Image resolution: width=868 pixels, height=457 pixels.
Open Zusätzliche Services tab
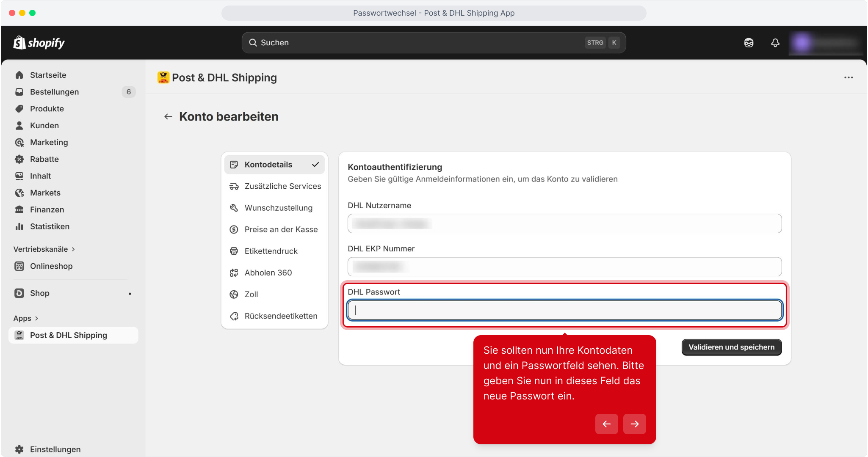(274, 186)
